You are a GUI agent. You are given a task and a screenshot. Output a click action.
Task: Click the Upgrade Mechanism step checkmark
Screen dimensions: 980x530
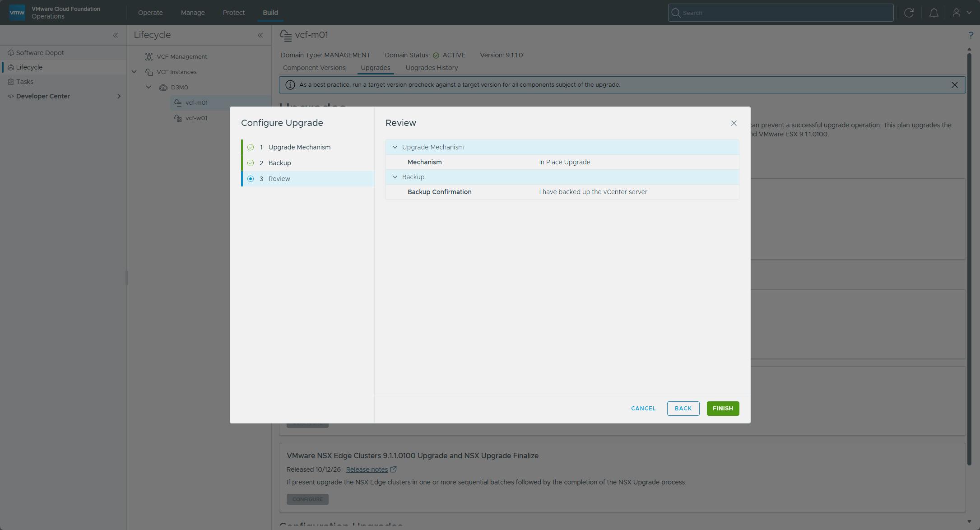251,147
